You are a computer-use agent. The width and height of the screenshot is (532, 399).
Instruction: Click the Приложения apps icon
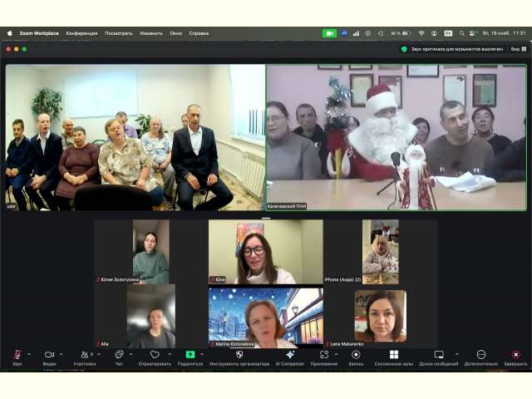(324, 355)
